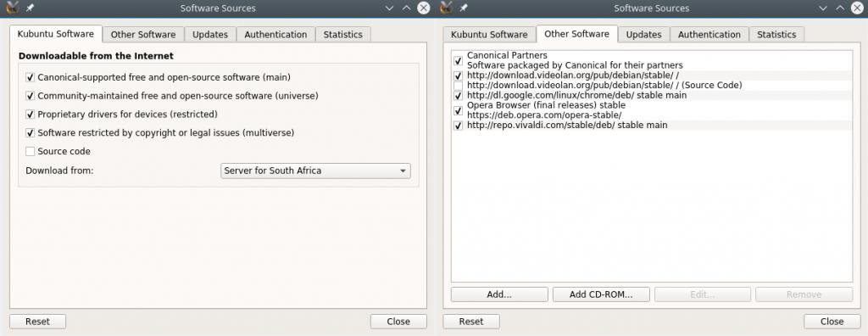
Task: Select the 'Canonical Partners' list entry text
Action: pos(507,55)
